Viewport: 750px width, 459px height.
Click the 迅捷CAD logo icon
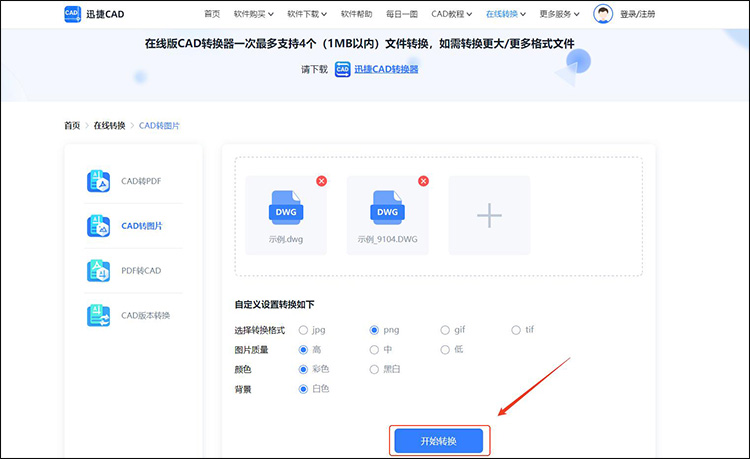72,14
